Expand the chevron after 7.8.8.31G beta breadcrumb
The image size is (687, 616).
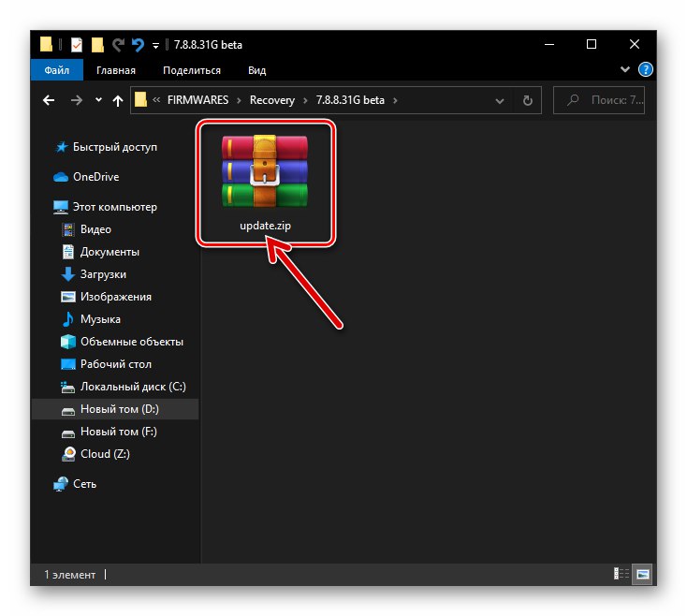tap(395, 100)
